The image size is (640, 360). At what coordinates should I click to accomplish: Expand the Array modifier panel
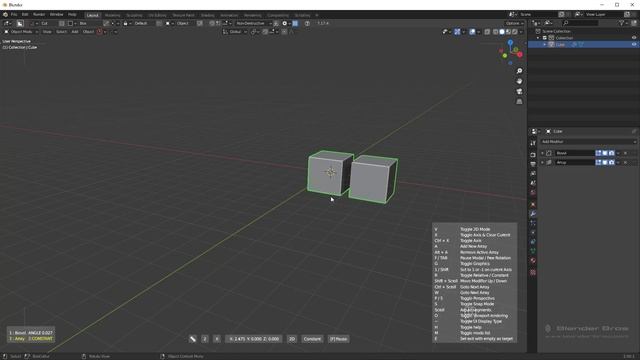(542, 162)
